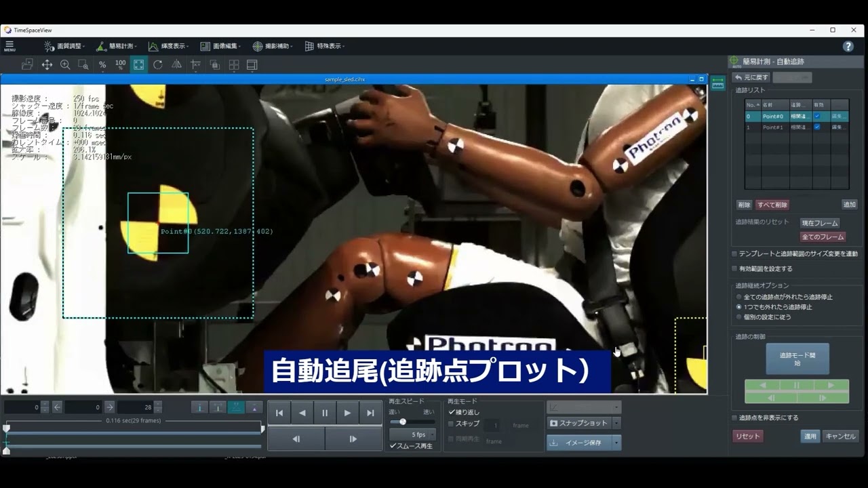868x488 pixels.
Task: Click the percent zoom icon
Action: coord(102,64)
